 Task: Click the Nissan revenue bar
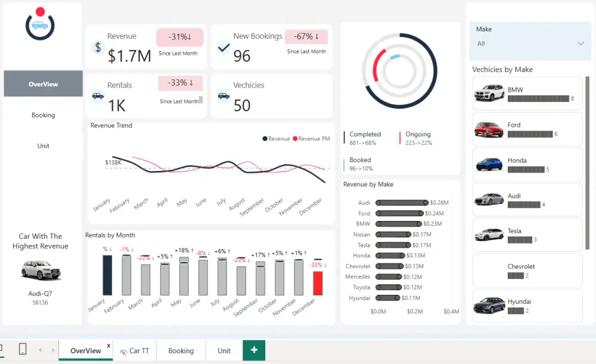[393, 235]
